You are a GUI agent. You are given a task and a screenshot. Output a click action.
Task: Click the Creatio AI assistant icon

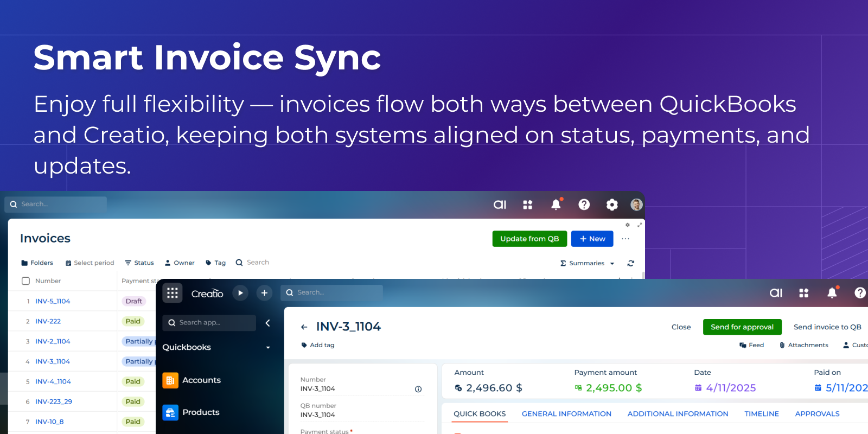(x=500, y=205)
